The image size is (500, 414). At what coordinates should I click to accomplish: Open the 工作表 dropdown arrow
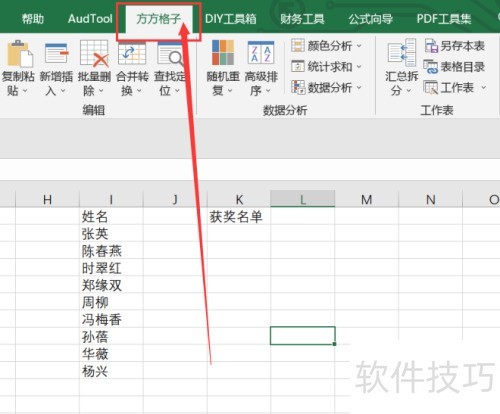483,88
